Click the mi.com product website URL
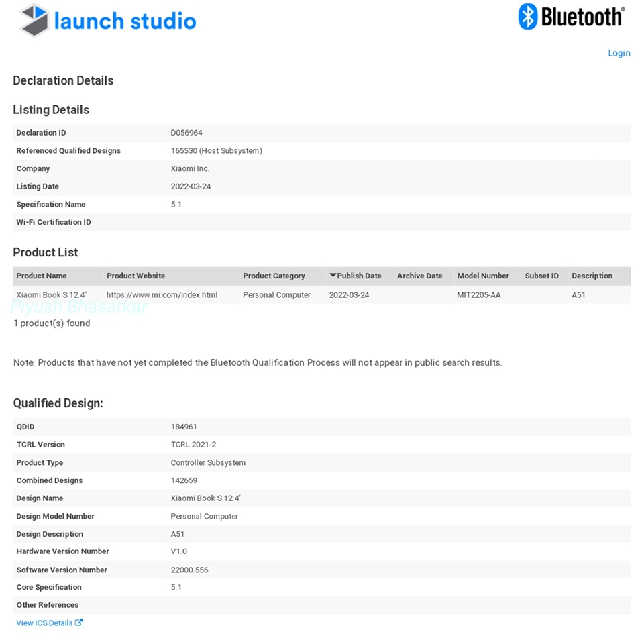Image resolution: width=644 pixels, height=644 pixels. click(162, 294)
